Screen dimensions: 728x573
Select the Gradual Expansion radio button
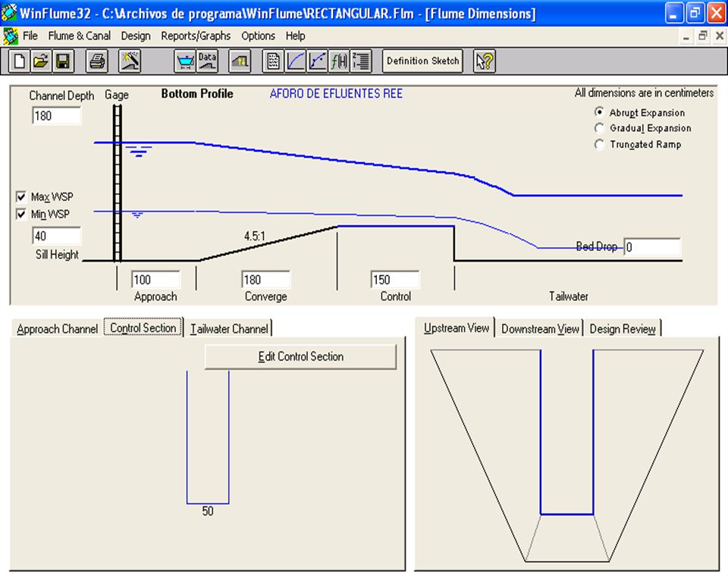[x=599, y=128]
